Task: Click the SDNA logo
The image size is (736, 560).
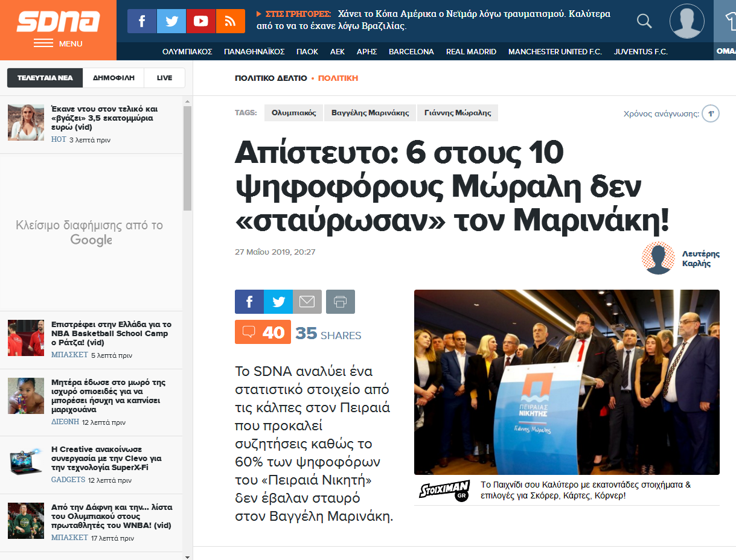Action: click(x=58, y=21)
